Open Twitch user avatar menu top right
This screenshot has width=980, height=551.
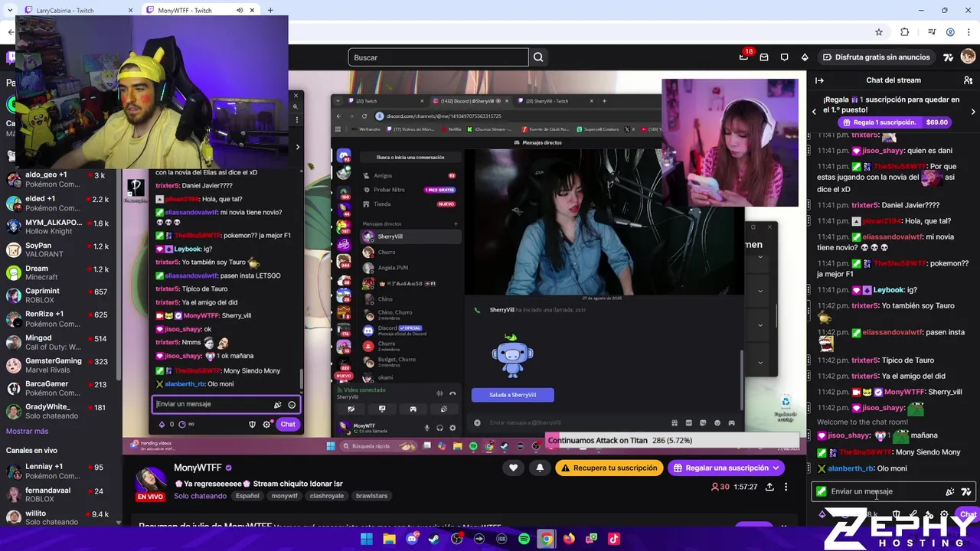coord(969,57)
